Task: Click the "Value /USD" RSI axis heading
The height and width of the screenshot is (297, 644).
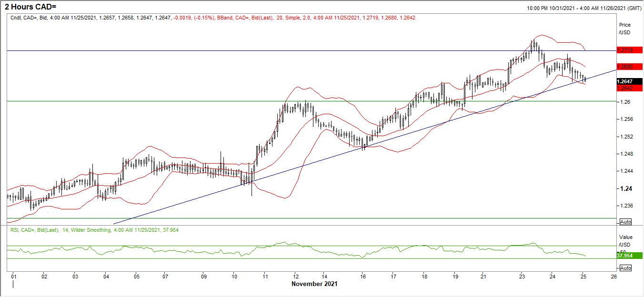Action: pyautogui.click(x=624, y=240)
